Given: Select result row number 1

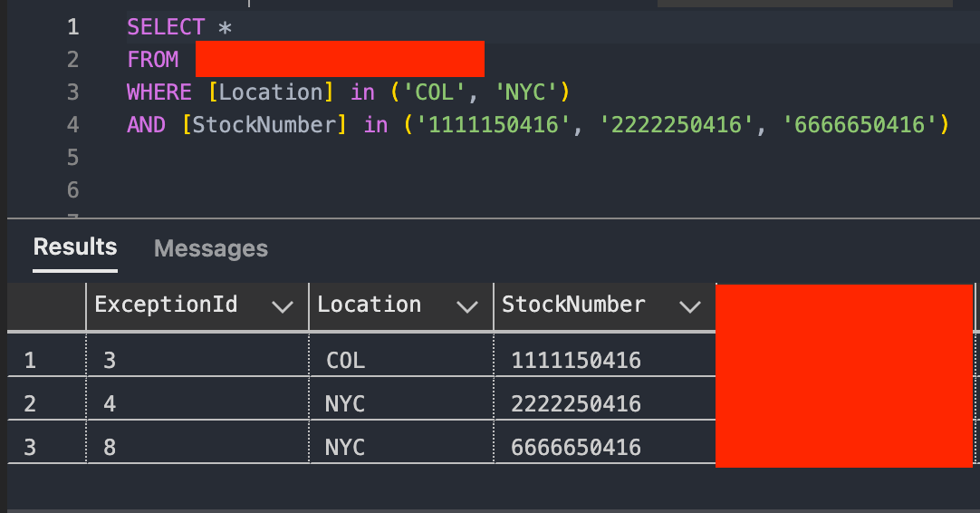Looking at the screenshot, I should [30, 361].
